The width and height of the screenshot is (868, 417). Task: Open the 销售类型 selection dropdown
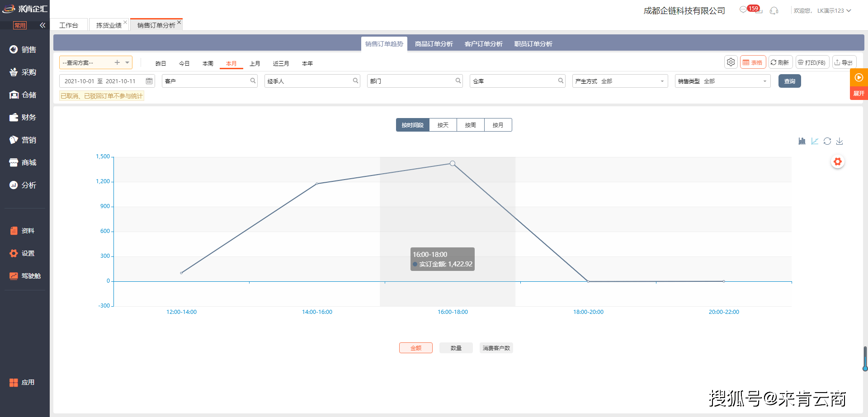point(764,81)
